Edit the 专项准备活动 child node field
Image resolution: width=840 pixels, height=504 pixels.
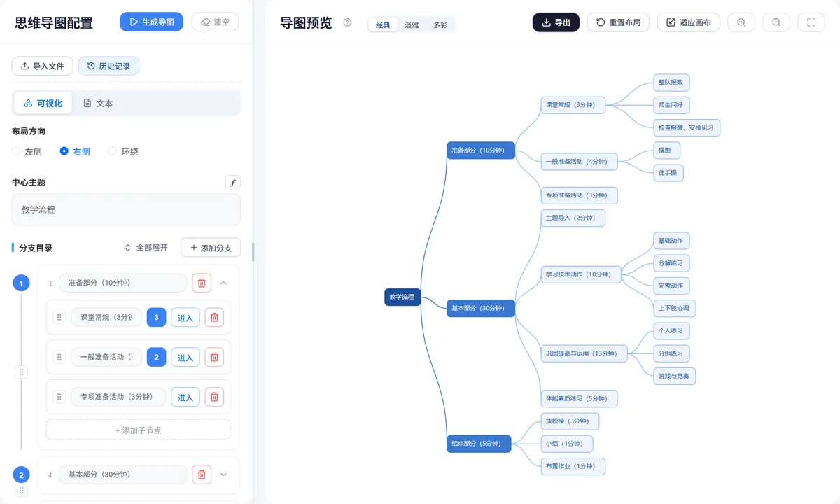(118, 397)
